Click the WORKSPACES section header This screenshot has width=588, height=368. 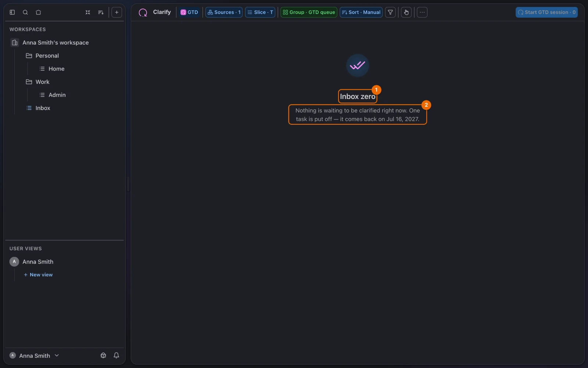point(28,29)
